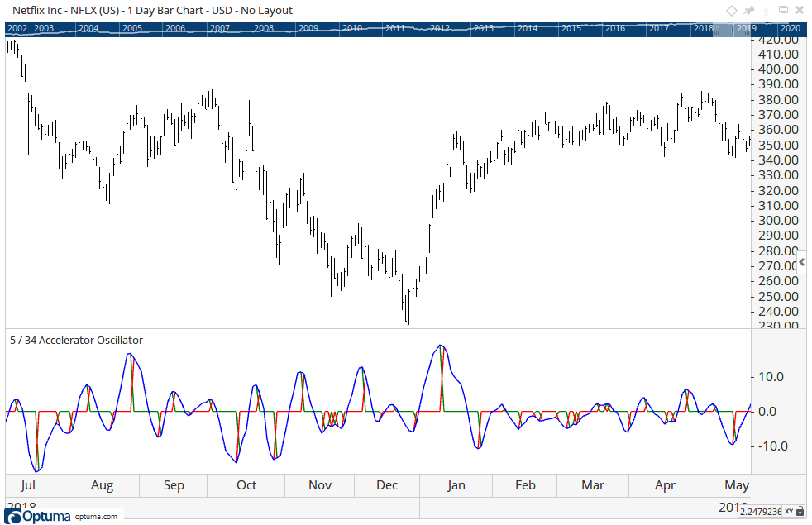Jump to 2011 on the overview timeline

pos(395,28)
